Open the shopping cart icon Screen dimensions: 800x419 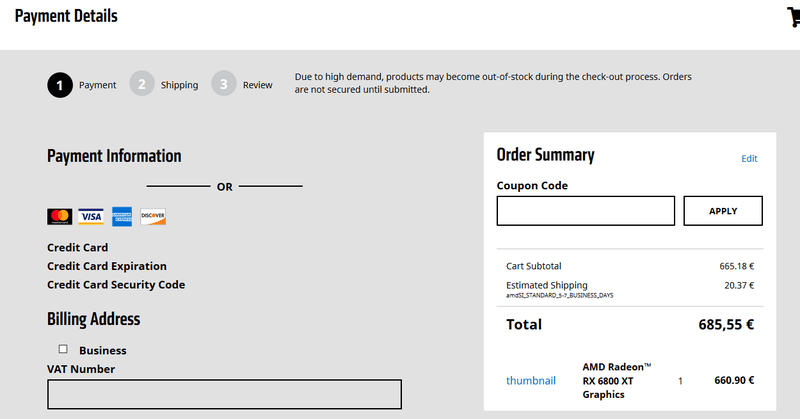(x=793, y=17)
